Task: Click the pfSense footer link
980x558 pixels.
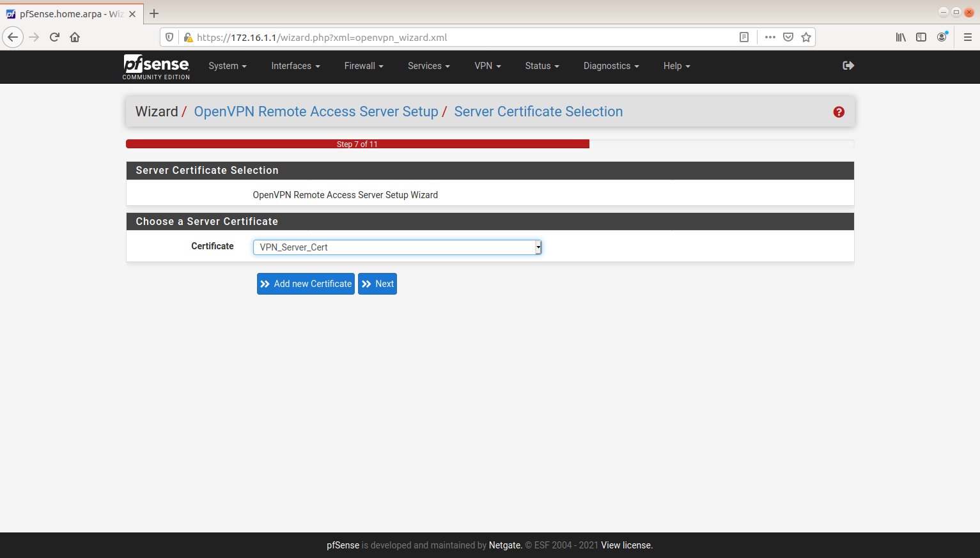Action: [x=343, y=545]
